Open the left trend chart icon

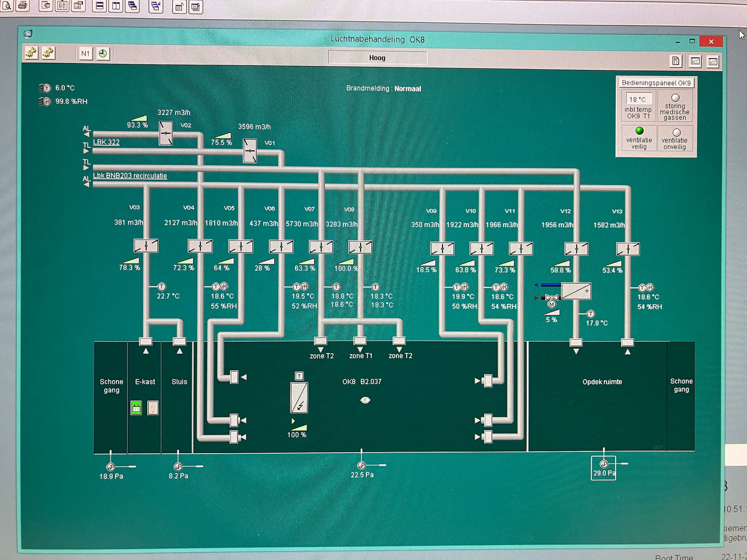click(x=695, y=61)
